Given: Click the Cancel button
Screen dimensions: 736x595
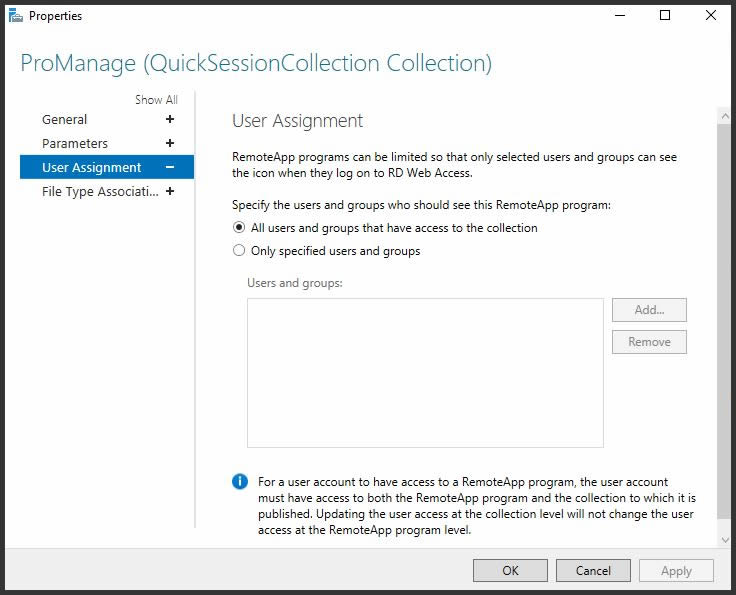Looking at the screenshot, I should pos(593,570).
